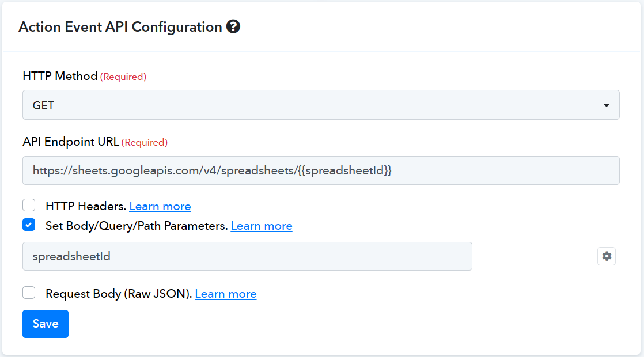Click the "Set Body/Query/Path Parameters." label text
Screen dimensions: 644x357
click(137, 226)
